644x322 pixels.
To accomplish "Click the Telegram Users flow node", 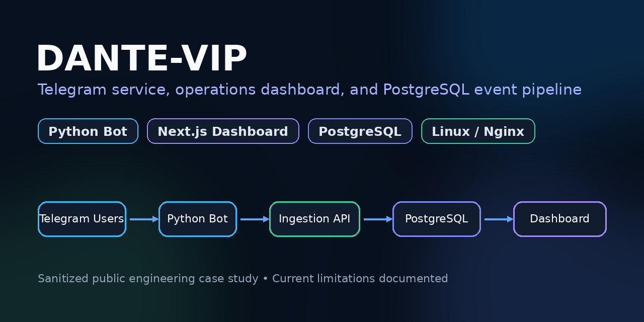I will coord(82,219).
